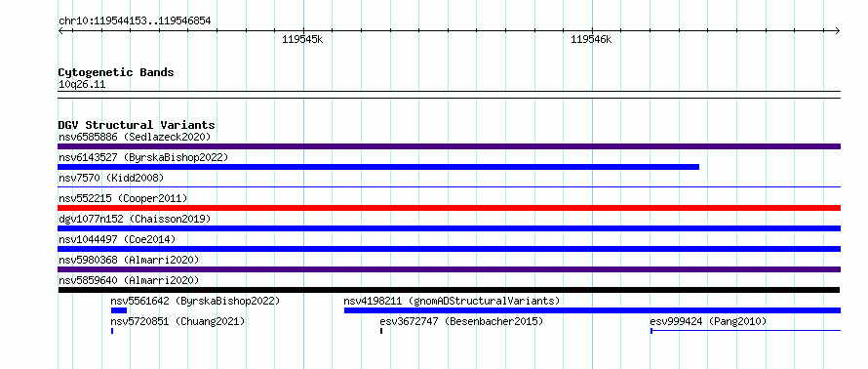The image size is (868, 369).
Task: Click the thin esv999424 variant line
Action: click(746, 331)
